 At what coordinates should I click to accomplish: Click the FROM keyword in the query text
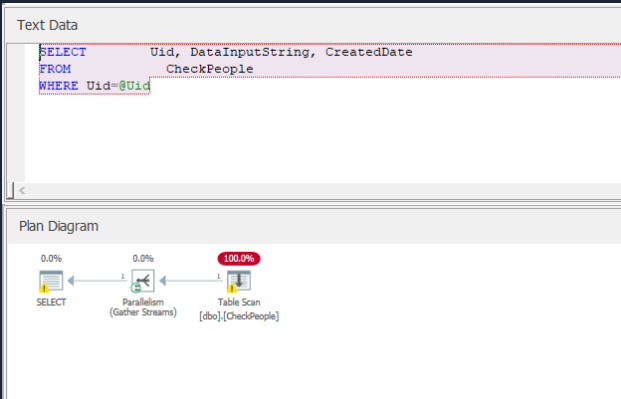tap(55, 69)
